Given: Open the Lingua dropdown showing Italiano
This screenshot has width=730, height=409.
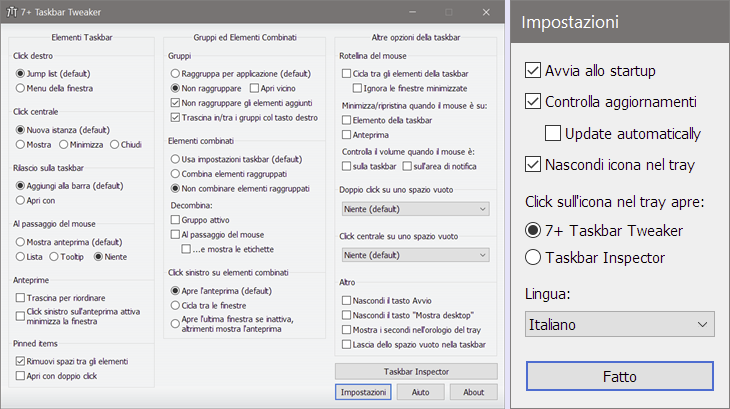Looking at the screenshot, I should (620, 324).
